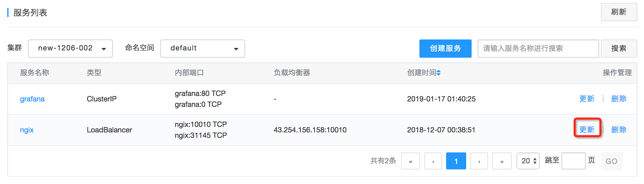This screenshot has height=184, width=644.
Task: Click the next-page › pagination arrow
Action: click(x=479, y=161)
